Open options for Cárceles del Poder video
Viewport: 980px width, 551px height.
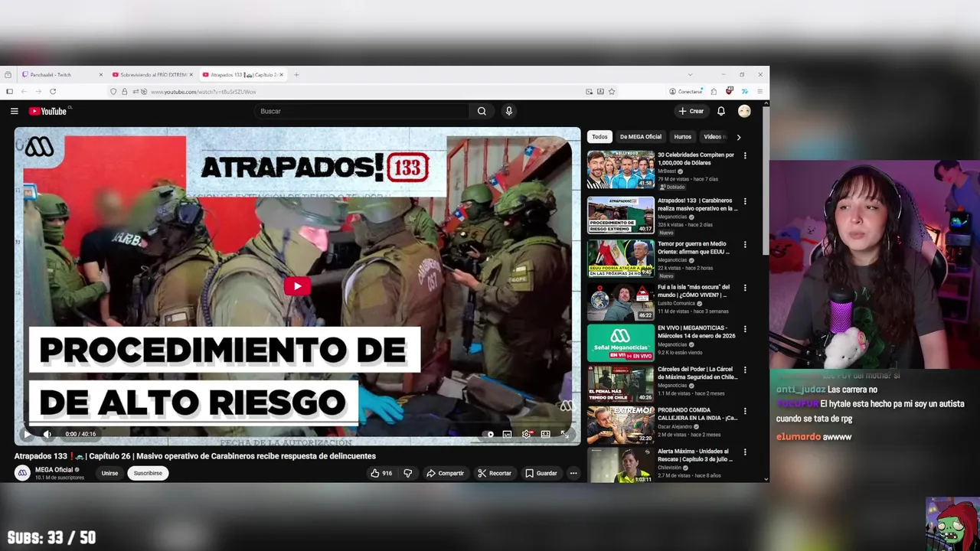point(745,370)
